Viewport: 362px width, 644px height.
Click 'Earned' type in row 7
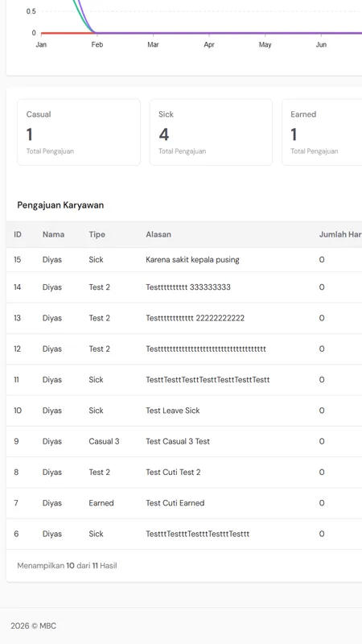click(101, 502)
